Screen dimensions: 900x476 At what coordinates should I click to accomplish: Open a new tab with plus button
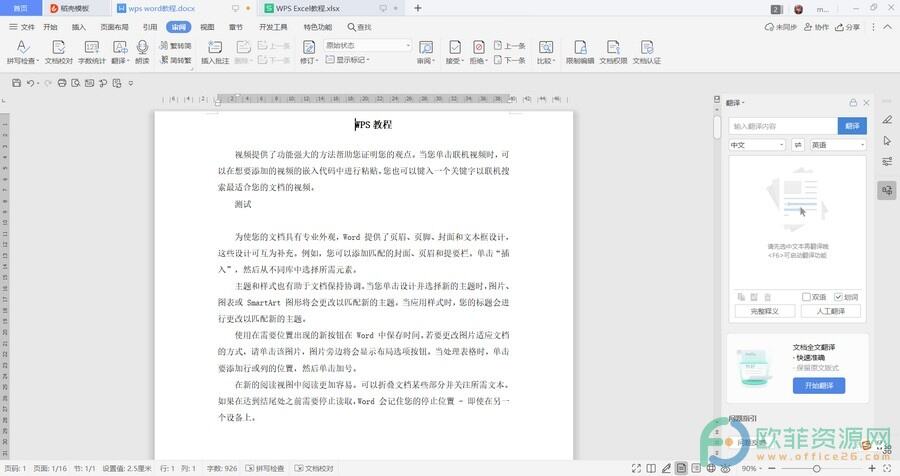[418, 8]
